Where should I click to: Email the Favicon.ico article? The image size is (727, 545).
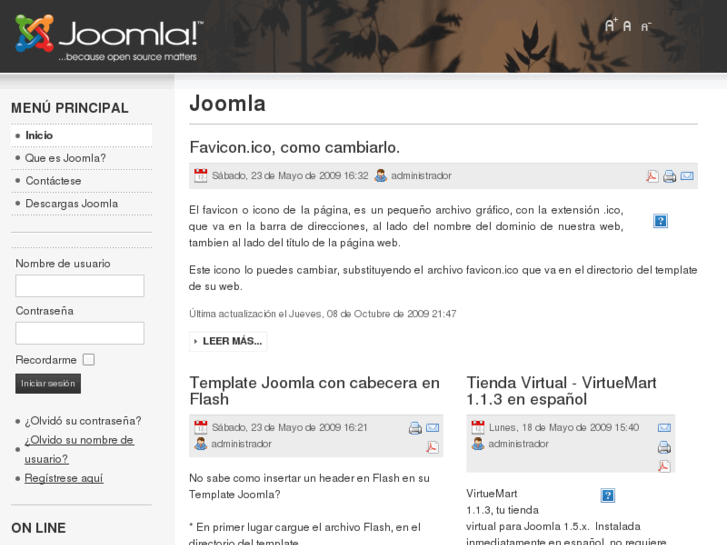[x=687, y=176]
